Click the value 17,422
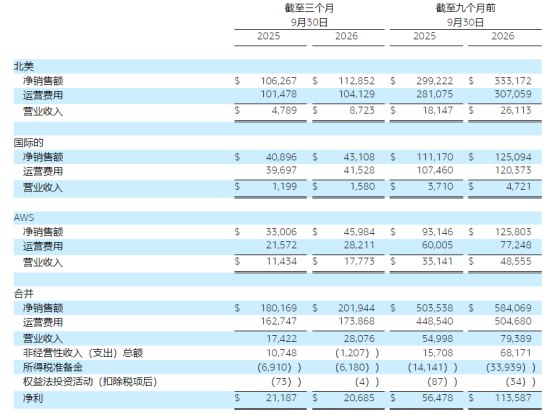The width and height of the screenshot is (554, 414). click(281, 339)
